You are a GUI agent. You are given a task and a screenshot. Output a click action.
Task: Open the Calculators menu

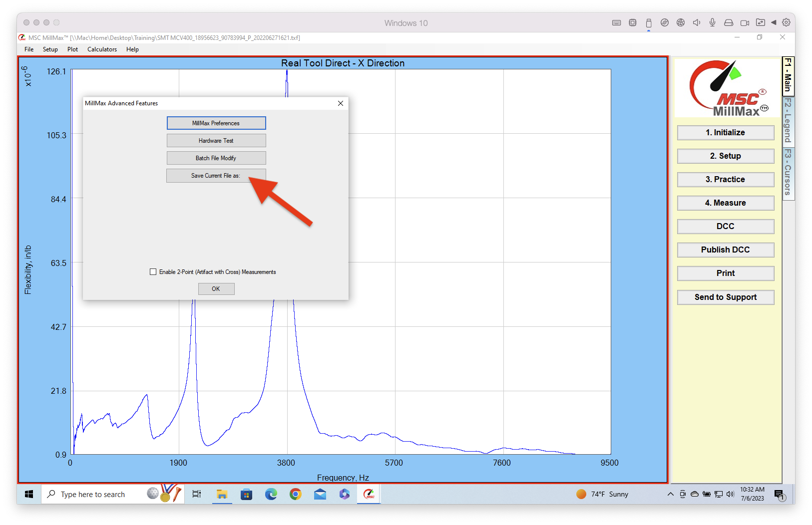pyautogui.click(x=102, y=49)
